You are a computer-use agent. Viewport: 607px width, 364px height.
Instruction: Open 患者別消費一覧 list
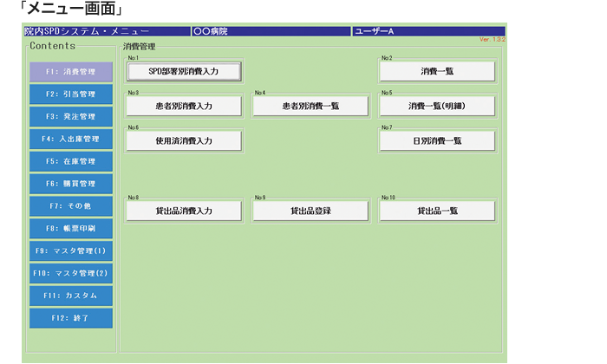click(310, 107)
